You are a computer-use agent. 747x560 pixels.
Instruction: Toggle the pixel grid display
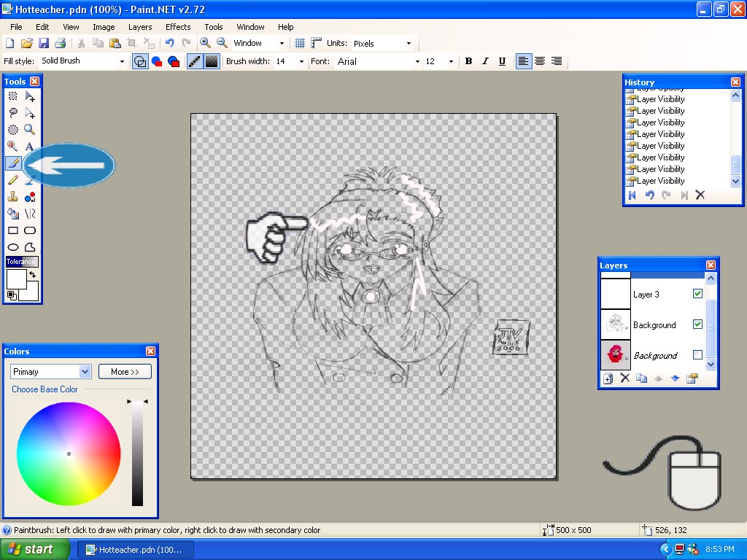300,43
